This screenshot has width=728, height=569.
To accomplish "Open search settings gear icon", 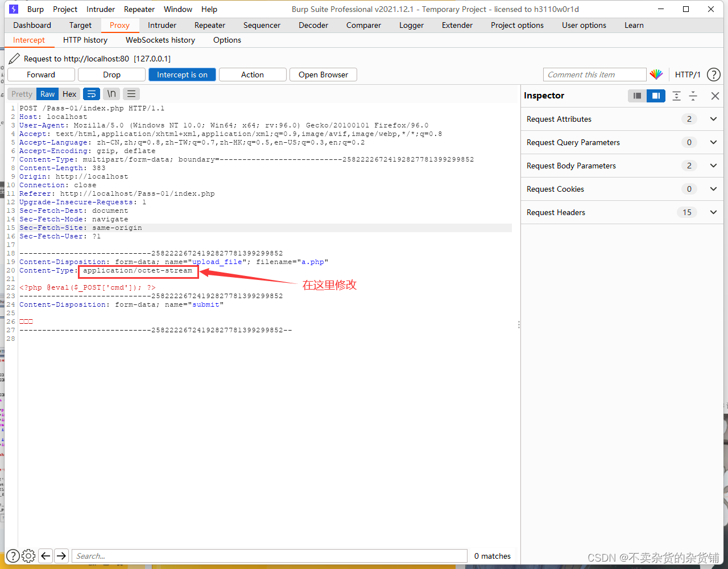I will 28,556.
